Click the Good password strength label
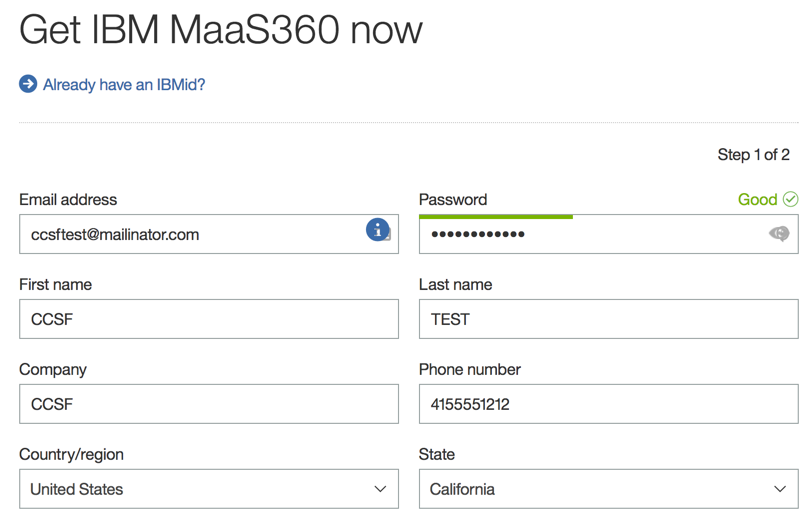 757,199
